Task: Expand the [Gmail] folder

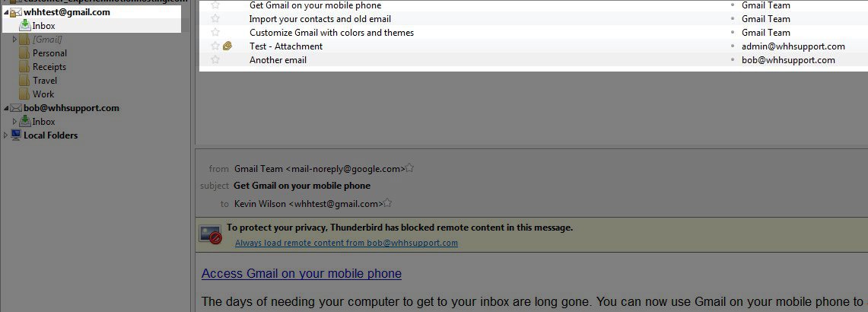Action: pos(15,40)
